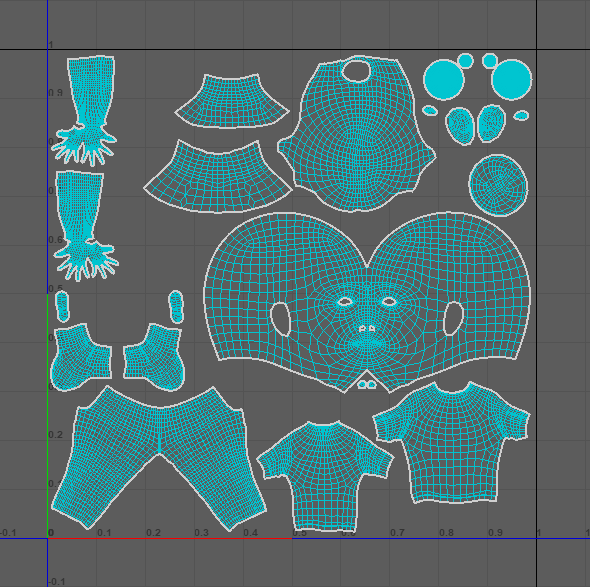Select the small oblong shell above left shoe

[x=62, y=306]
